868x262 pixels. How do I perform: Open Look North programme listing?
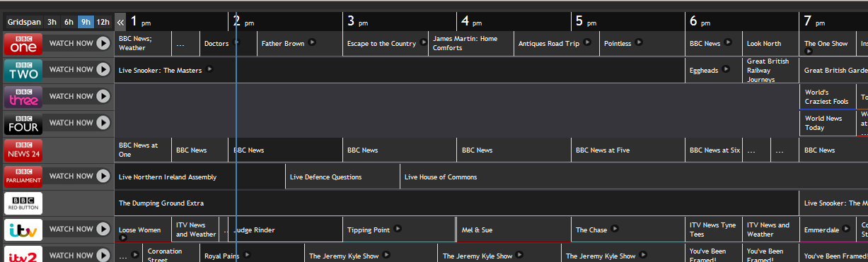(x=770, y=43)
